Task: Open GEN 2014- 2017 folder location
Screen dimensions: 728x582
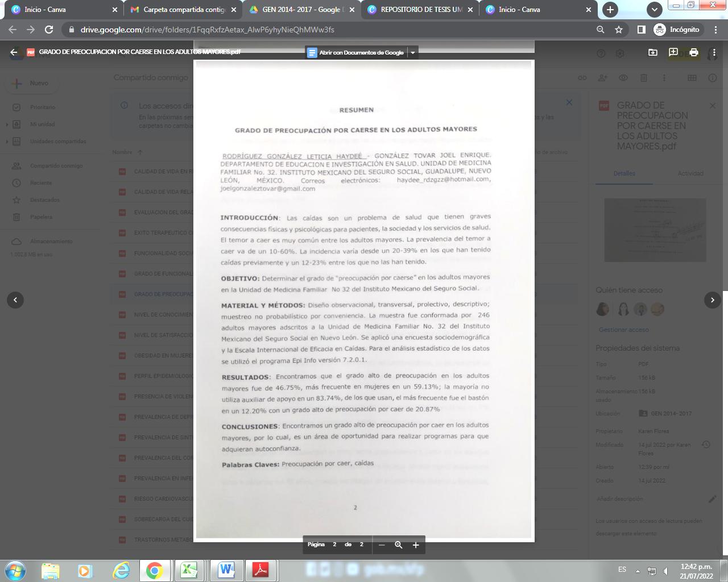Action: pos(665,413)
